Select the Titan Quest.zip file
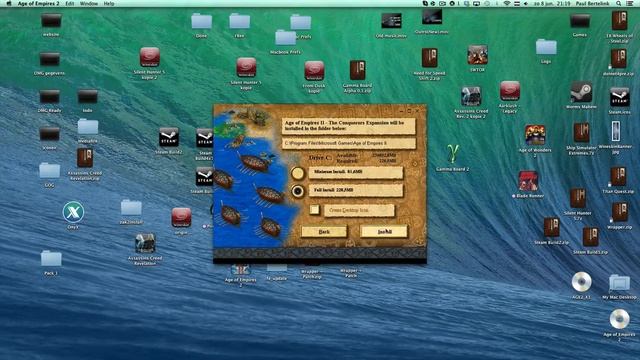Screen dimensions: 640x360 point(618,176)
